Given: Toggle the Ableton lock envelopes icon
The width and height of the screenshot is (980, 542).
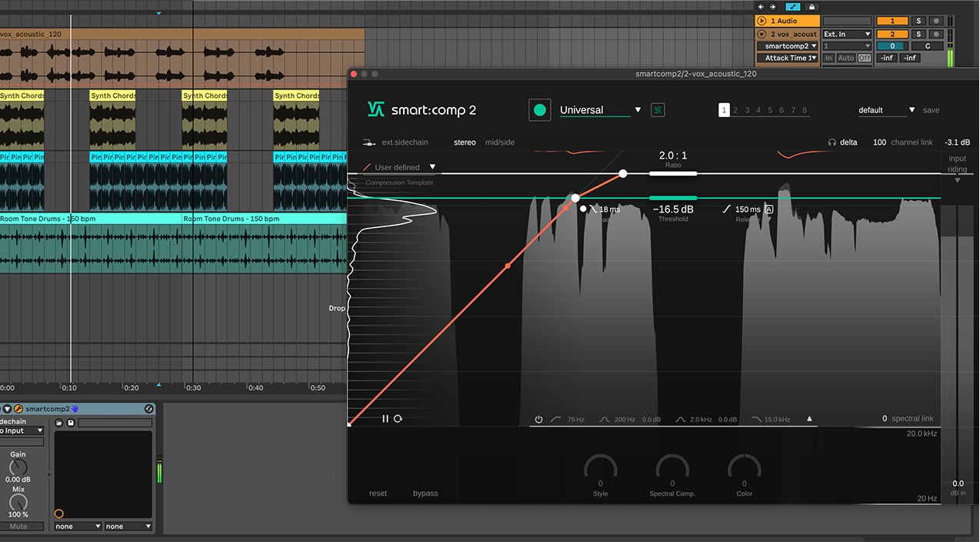Looking at the screenshot, I should (x=812, y=7).
